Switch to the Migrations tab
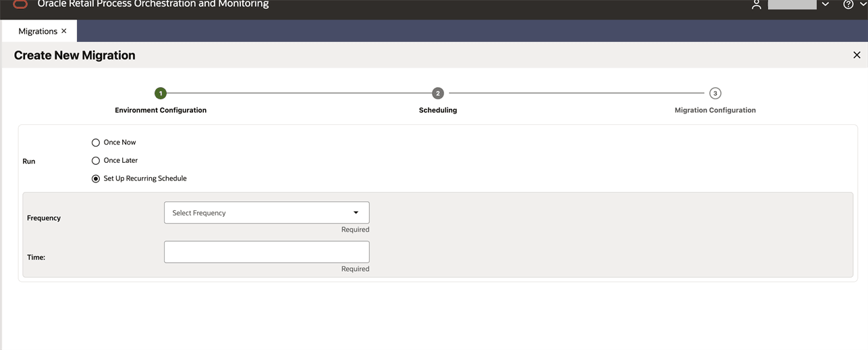Viewport: 868px width, 350px height. [38, 31]
